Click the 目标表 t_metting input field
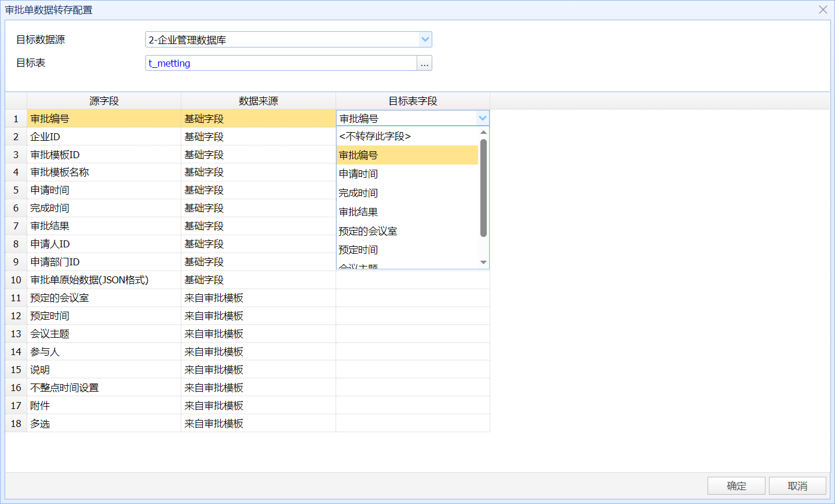The height and width of the screenshot is (504, 835). [281, 63]
